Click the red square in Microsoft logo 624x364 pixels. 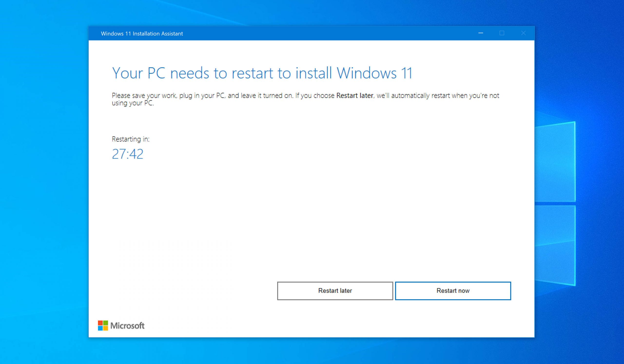pyautogui.click(x=100, y=323)
